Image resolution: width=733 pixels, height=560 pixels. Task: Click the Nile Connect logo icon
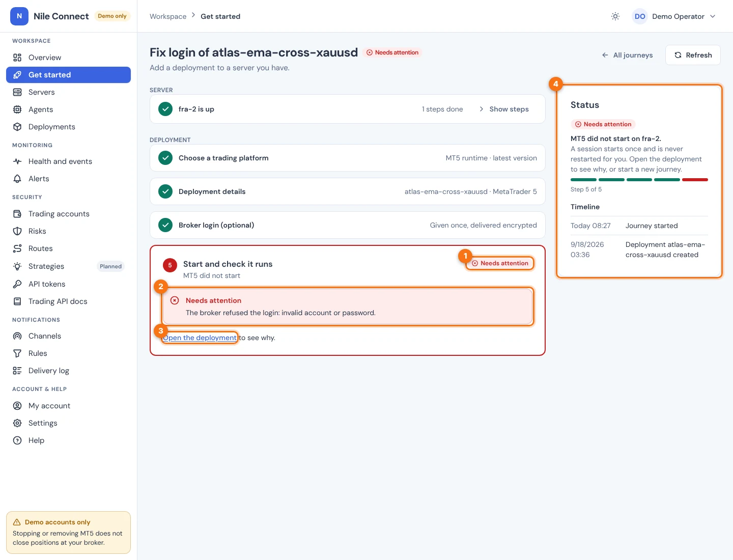click(19, 16)
